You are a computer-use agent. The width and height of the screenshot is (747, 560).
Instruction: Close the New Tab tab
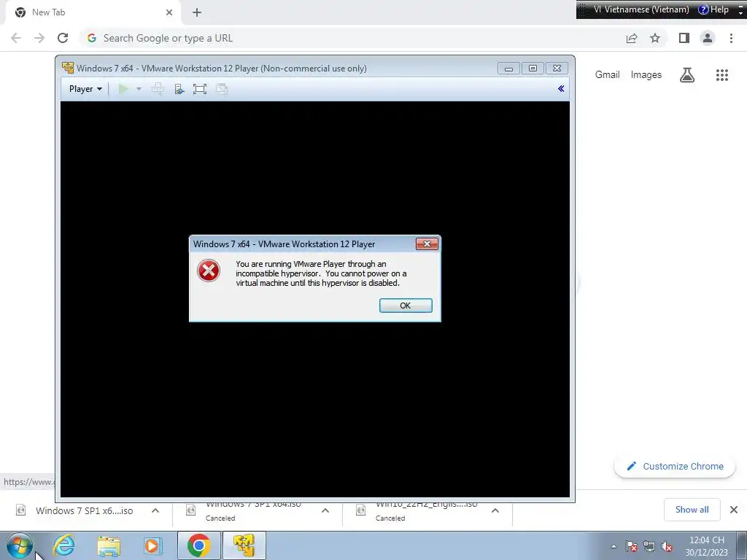(x=169, y=12)
